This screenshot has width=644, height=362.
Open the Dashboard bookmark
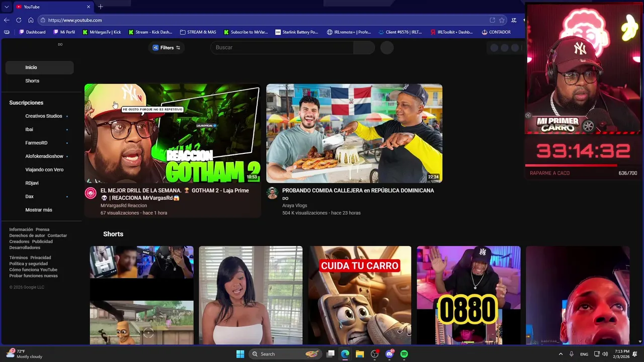click(x=32, y=32)
